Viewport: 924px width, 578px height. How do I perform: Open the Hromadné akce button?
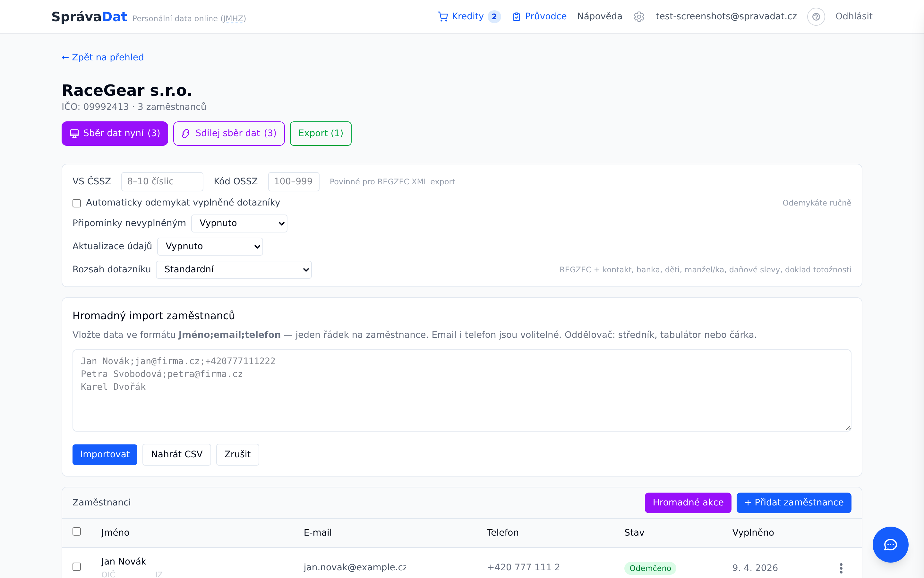tap(688, 503)
